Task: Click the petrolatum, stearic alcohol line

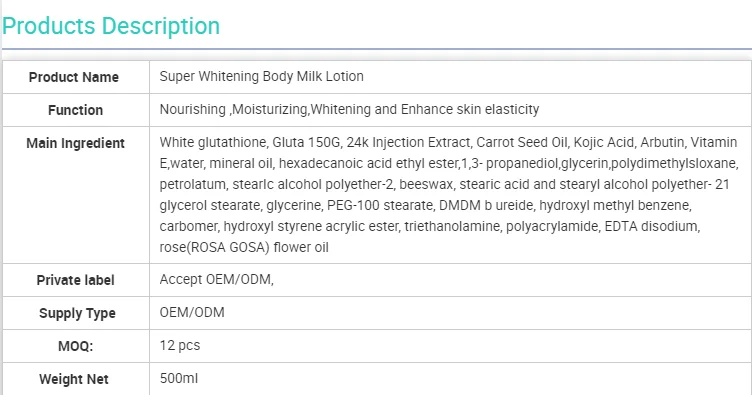Action: tap(444, 185)
